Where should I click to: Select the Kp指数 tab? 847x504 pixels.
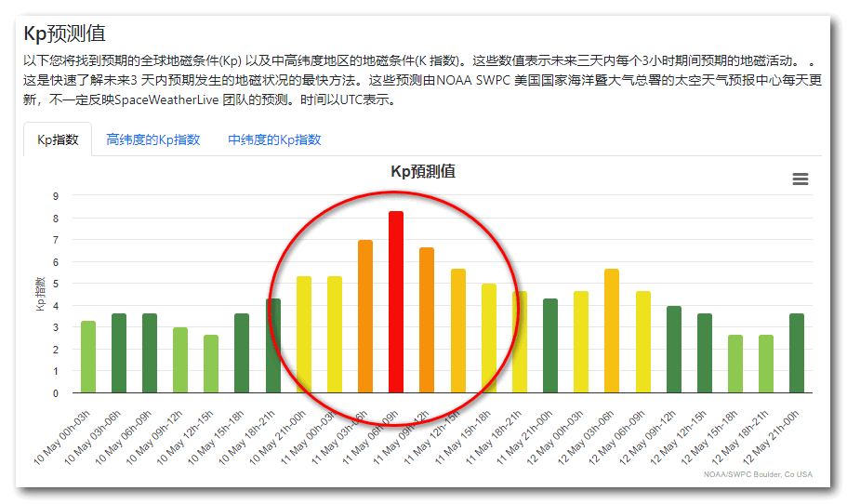[58, 139]
